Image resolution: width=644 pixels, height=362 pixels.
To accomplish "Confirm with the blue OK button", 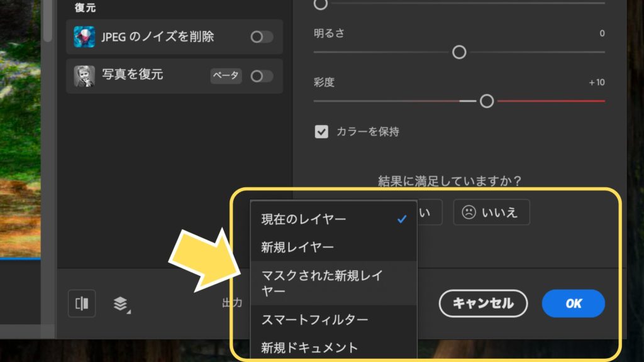I will [573, 304].
